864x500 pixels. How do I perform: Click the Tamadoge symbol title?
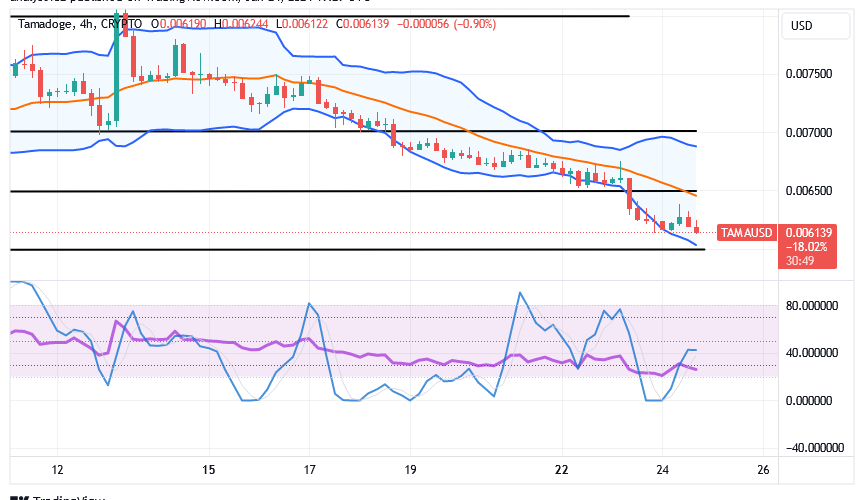tap(44, 23)
